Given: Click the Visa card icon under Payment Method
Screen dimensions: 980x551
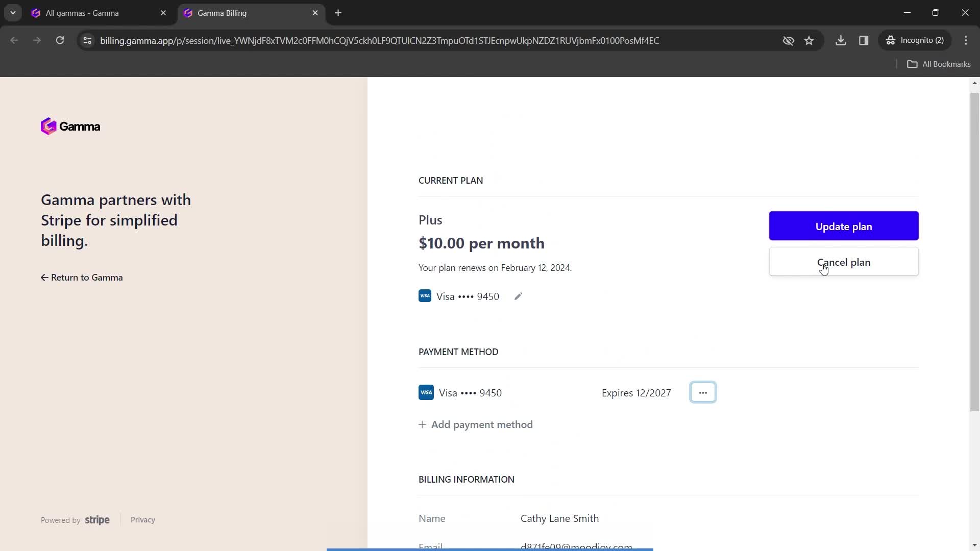Looking at the screenshot, I should [426, 392].
